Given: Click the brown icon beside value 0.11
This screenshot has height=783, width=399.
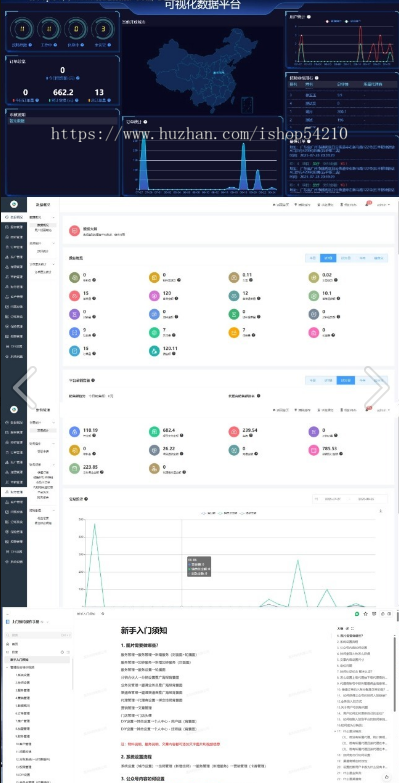Looking at the screenshot, I should click(234, 277).
